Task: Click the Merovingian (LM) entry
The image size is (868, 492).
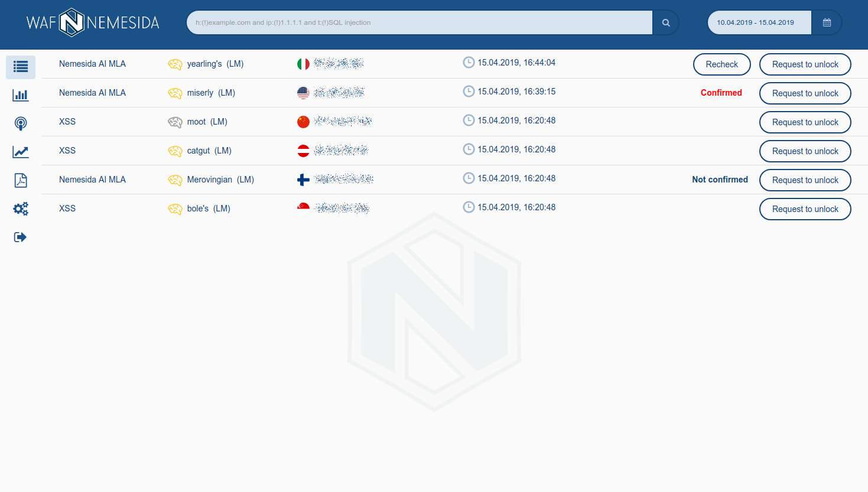Action: pyautogui.click(x=220, y=180)
